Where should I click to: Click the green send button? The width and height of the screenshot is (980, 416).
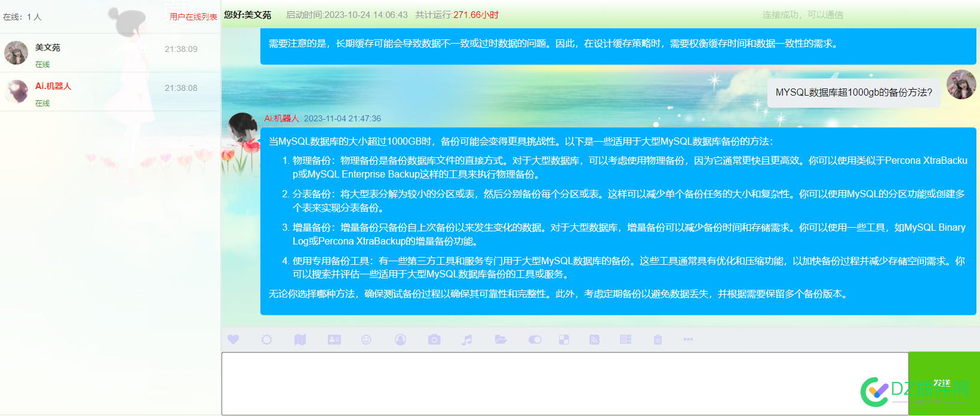pyautogui.click(x=944, y=383)
